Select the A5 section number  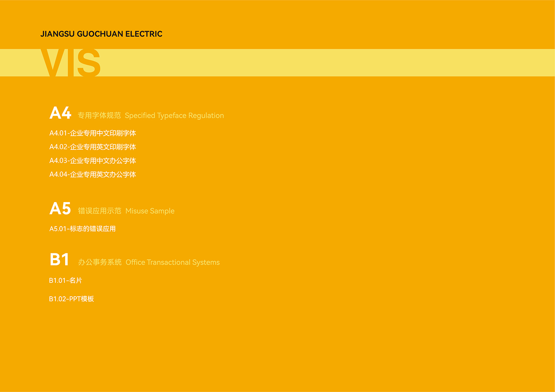click(x=60, y=208)
